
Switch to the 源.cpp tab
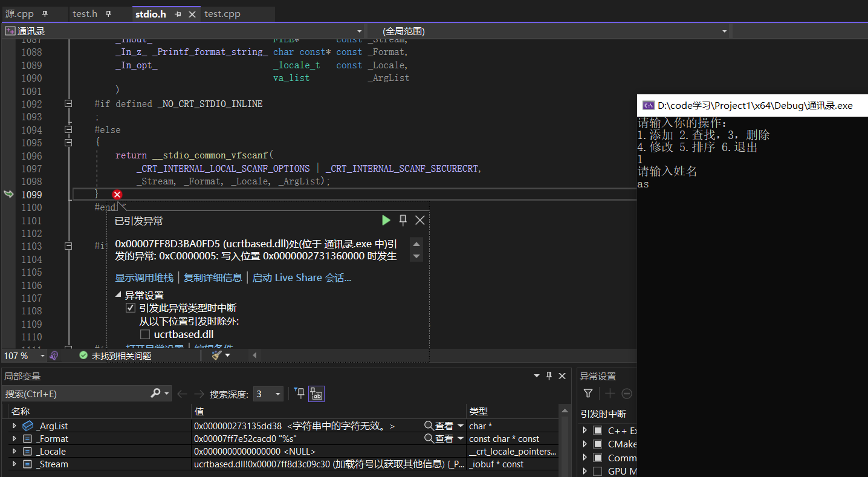(20, 14)
